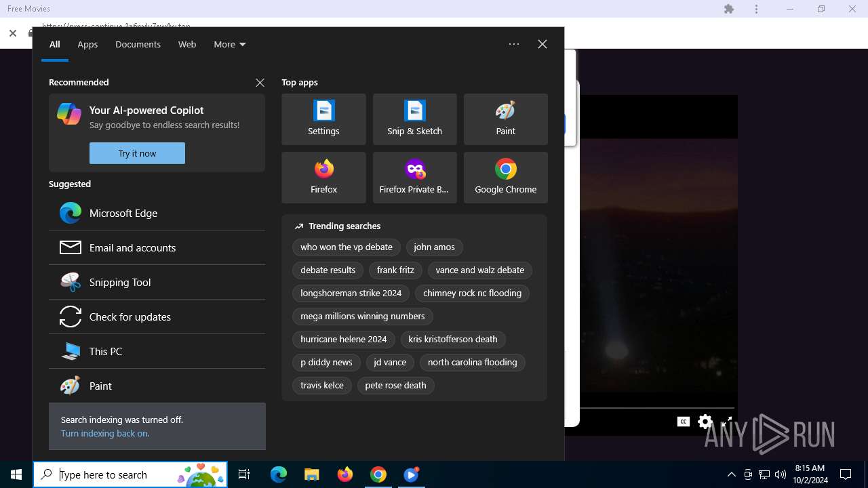The height and width of the screenshot is (488, 868).
Task: Select 'frank fritz' trending chip
Action: [x=395, y=270]
